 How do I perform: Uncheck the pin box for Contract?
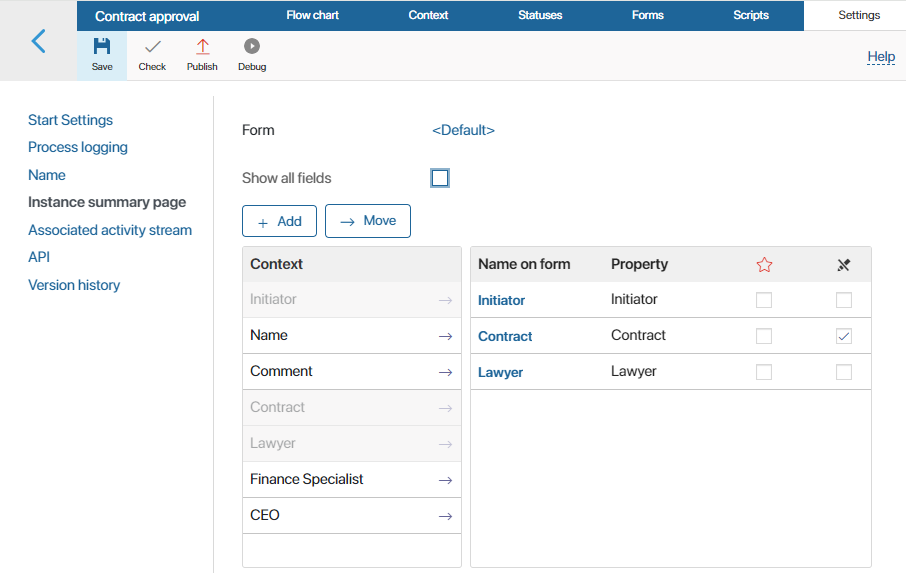[x=844, y=336]
